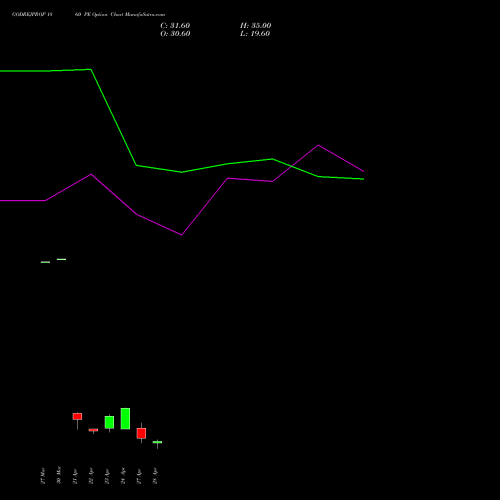Click the '24 Apr' date axis label
Image resolution: width=500 pixels, height=500 pixels.
pyautogui.click(x=123, y=476)
